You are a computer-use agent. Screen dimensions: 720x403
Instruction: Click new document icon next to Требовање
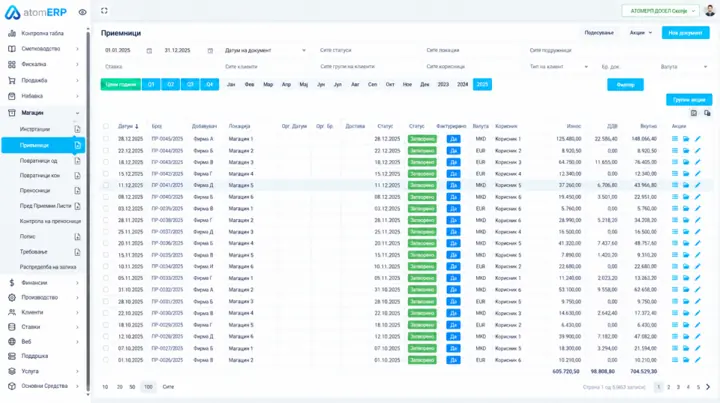point(77,252)
